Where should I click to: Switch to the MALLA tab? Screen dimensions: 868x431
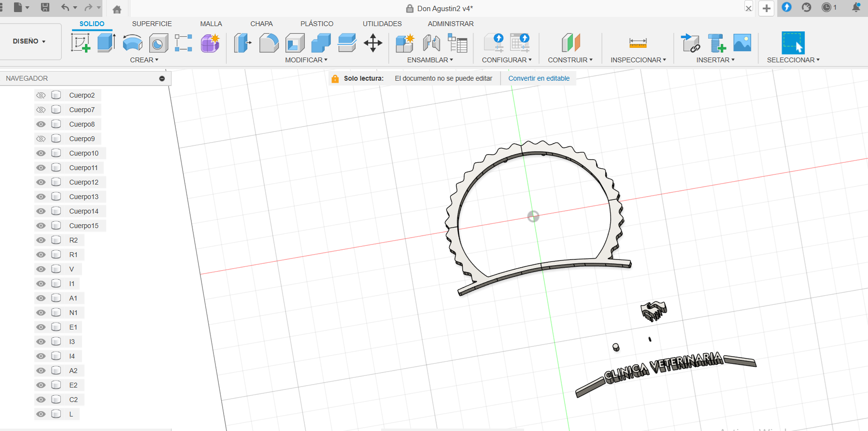211,24
